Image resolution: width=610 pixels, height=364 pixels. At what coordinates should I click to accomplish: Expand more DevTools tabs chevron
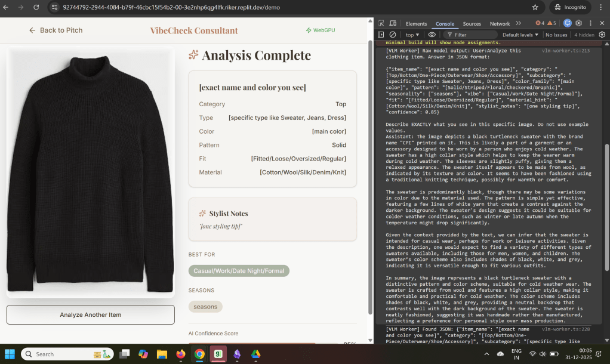click(x=518, y=23)
